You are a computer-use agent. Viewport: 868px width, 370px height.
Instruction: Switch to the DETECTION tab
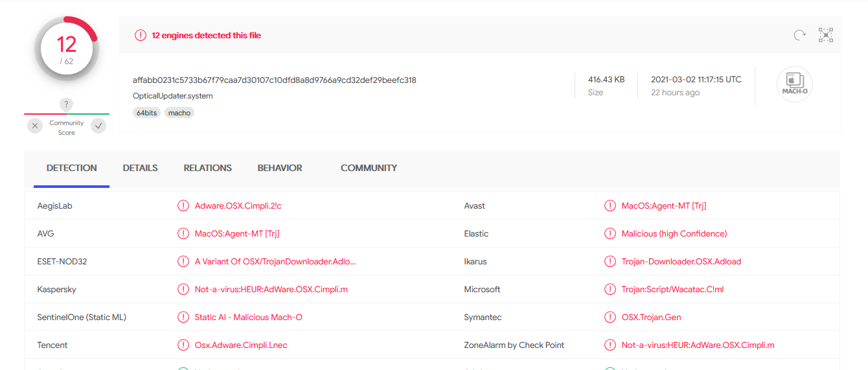tap(72, 168)
